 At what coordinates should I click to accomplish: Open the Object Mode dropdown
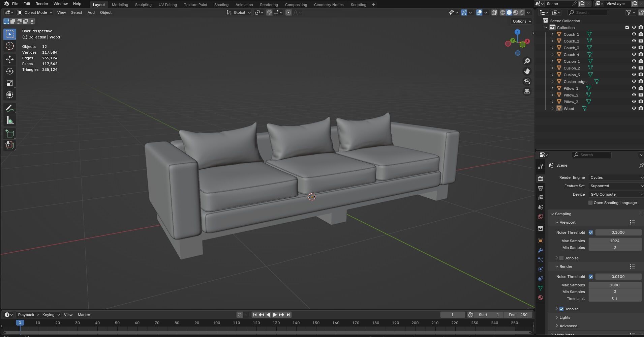pyautogui.click(x=35, y=12)
